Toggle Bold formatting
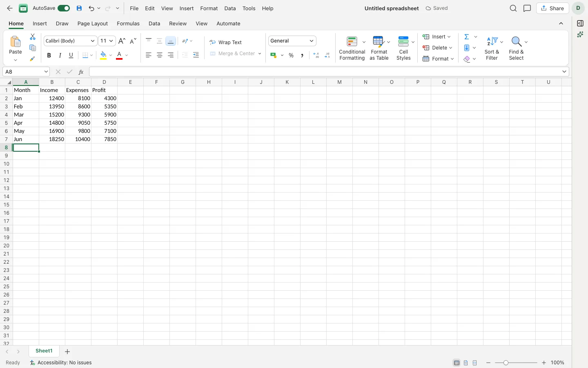Image resolution: width=588 pixels, height=368 pixels. pos(49,55)
